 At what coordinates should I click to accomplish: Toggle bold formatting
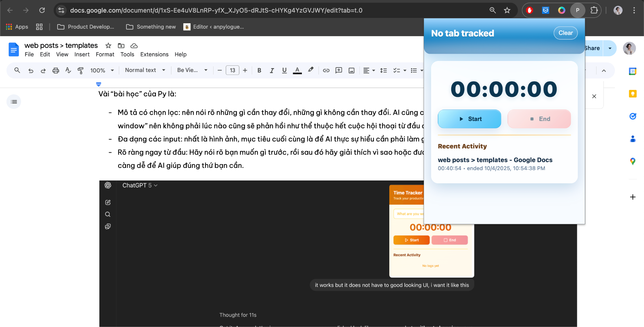pyautogui.click(x=259, y=70)
